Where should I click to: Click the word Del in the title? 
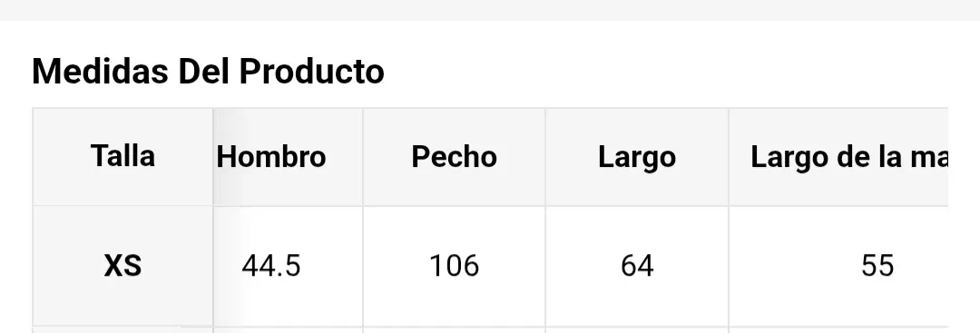[204, 71]
